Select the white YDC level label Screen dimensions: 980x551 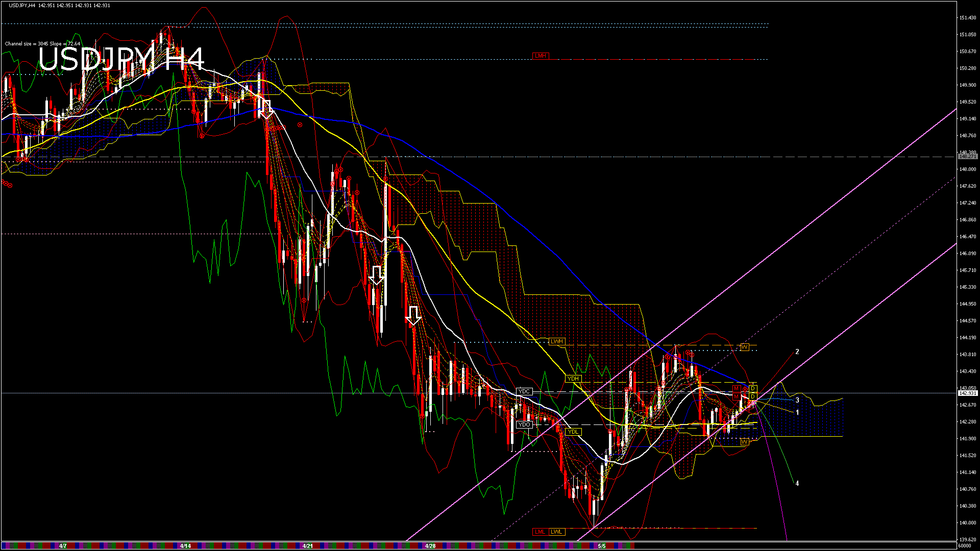(x=524, y=391)
